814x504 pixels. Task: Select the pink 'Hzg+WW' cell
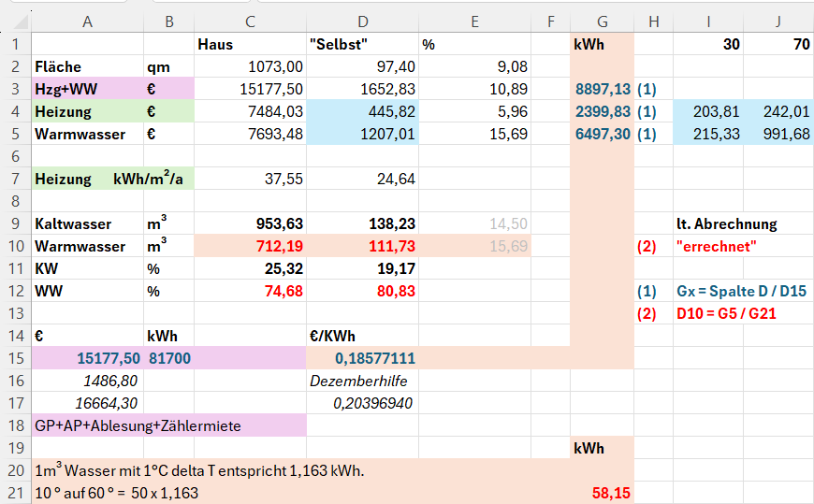coord(87,89)
